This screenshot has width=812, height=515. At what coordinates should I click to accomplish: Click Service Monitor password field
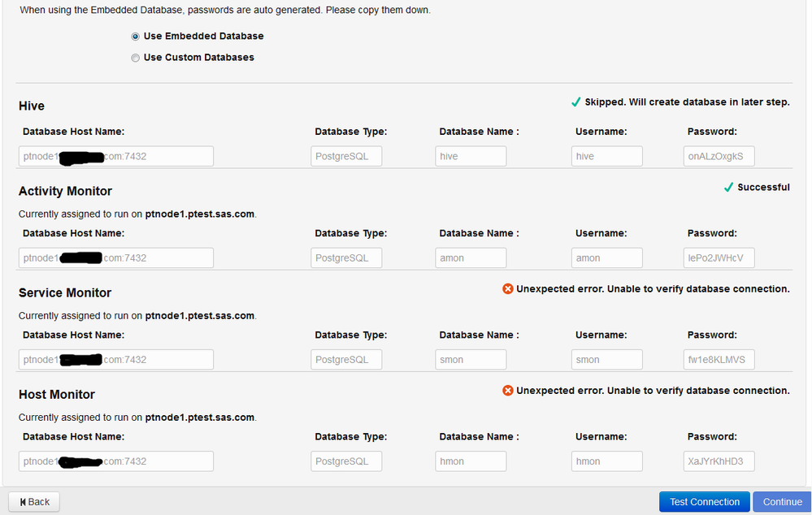point(719,359)
